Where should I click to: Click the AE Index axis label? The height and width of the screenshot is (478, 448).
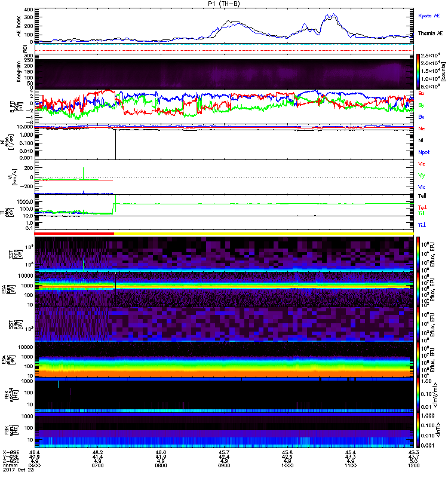(x=19, y=26)
